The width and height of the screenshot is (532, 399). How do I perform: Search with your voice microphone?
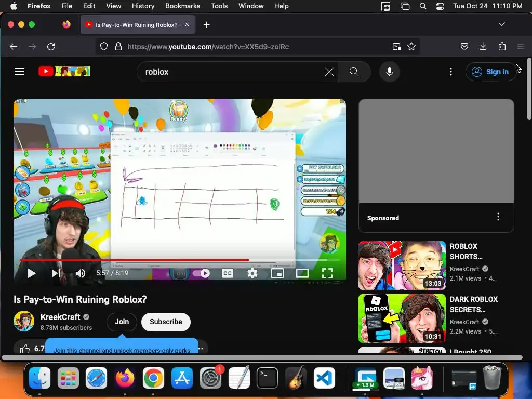point(390,72)
